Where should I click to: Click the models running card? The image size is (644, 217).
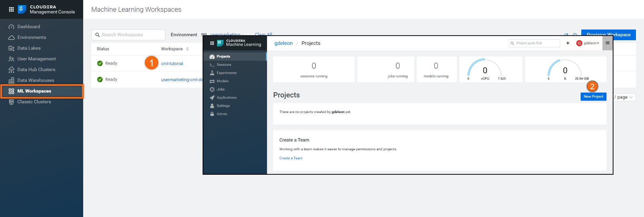pyautogui.click(x=436, y=69)
